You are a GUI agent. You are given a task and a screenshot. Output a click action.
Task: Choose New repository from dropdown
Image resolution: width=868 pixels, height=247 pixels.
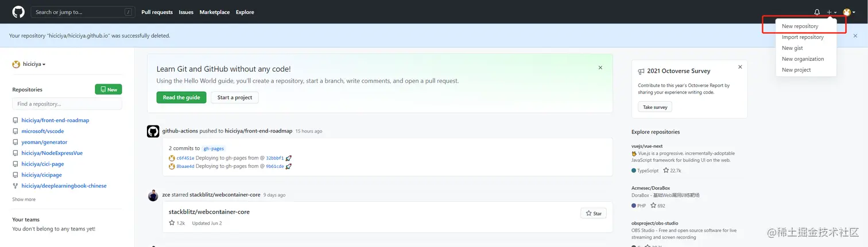coord(805,26)
